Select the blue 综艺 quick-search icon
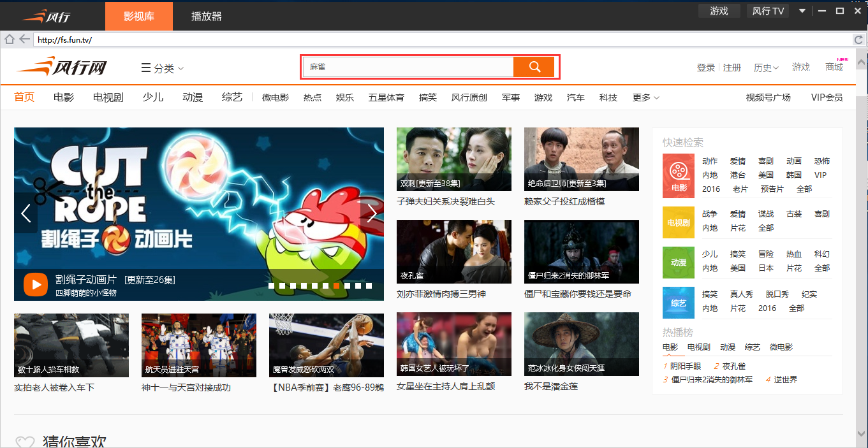Screen dimensions: 868x448 point(678,303)
